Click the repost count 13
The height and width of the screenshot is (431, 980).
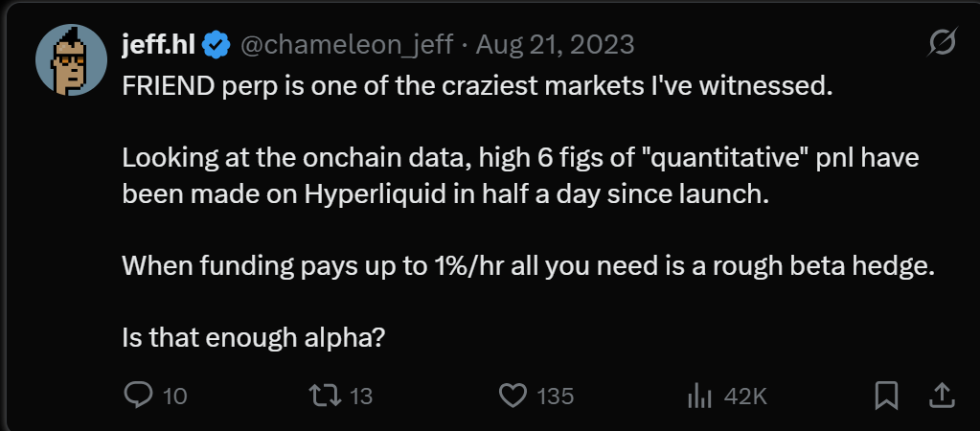click(360, 396)
